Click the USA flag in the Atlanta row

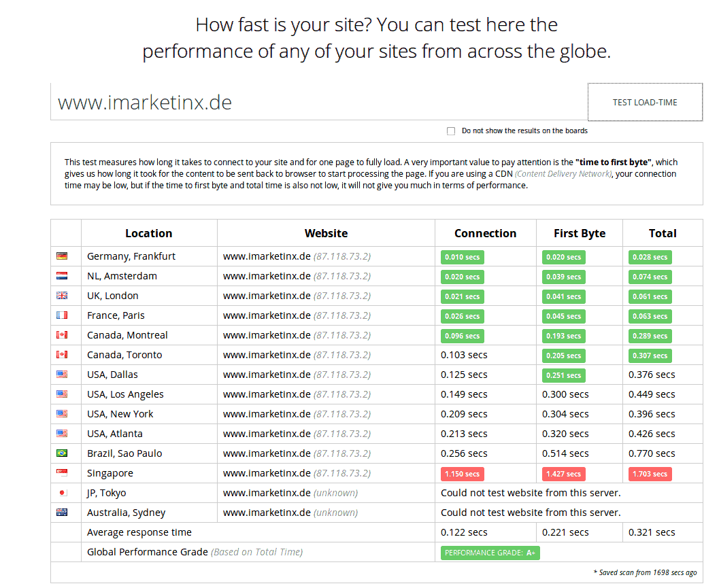[x=62, y=434]
